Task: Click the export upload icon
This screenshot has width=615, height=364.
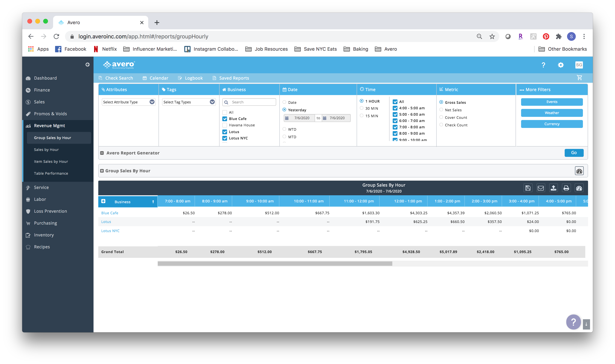Action: point(553,188)
